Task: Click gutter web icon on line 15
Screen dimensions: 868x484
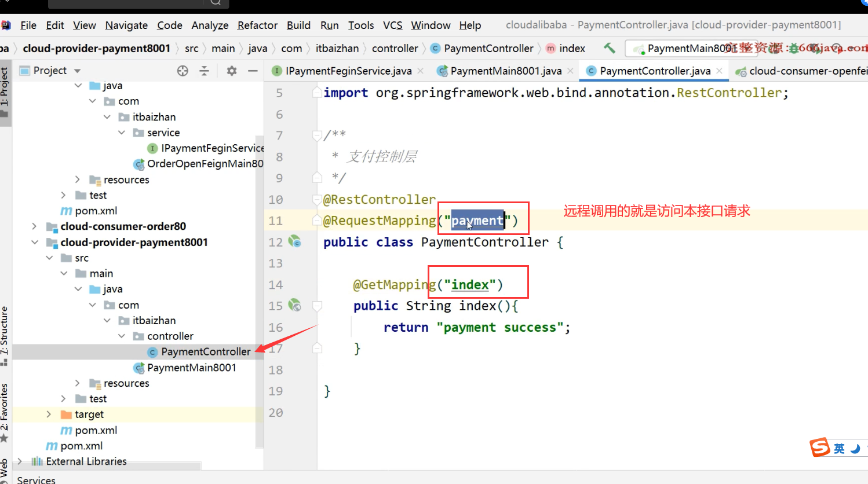Action: [295, 305]
